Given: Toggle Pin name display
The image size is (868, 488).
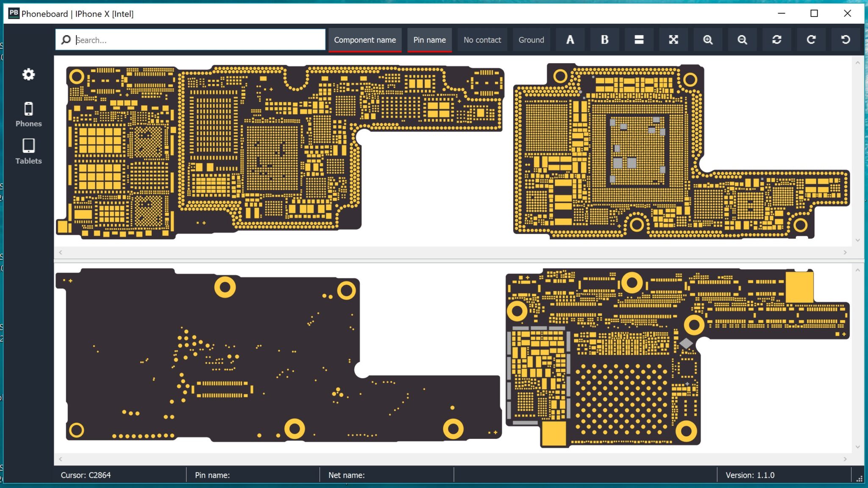Looking at the screenshot, I should click(x=429, y=40).
